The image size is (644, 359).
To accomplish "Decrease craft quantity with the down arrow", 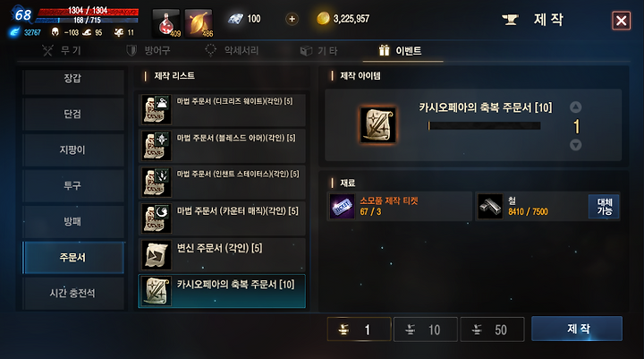I will (576, 145).
